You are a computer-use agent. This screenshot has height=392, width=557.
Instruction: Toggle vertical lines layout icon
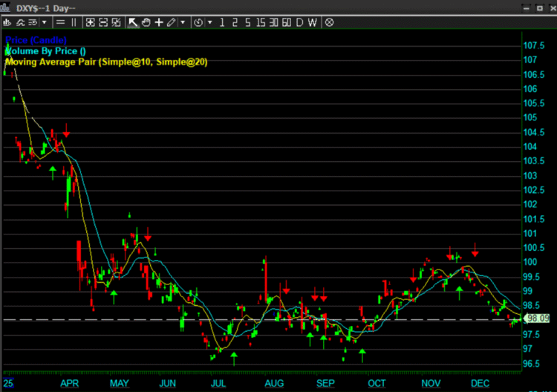click(x=74, y=22)
